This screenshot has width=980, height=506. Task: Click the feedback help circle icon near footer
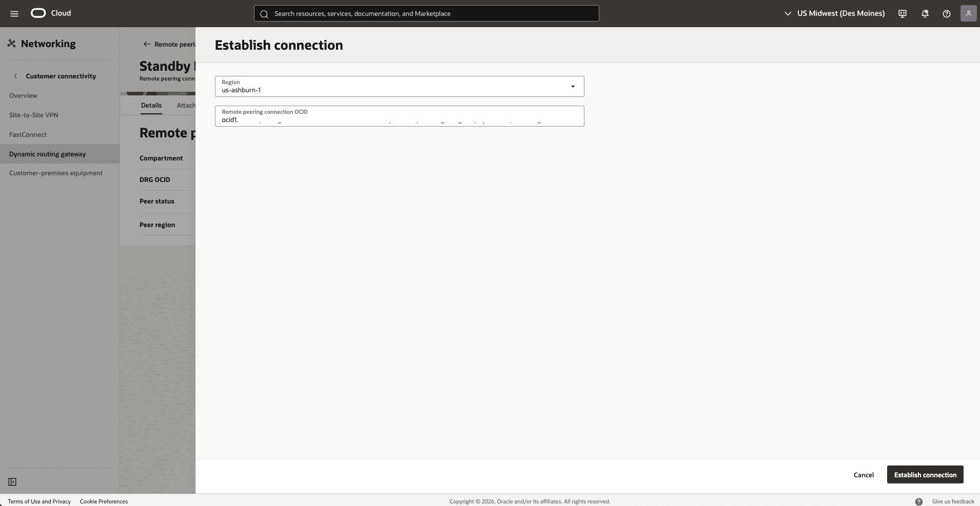pyautogui.click(x=919, y=501)
